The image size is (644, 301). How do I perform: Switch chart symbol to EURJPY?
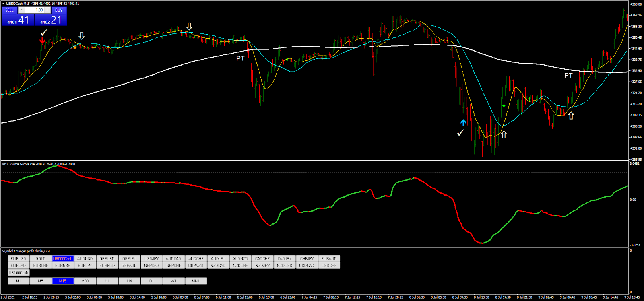click(x=85, y=266)
